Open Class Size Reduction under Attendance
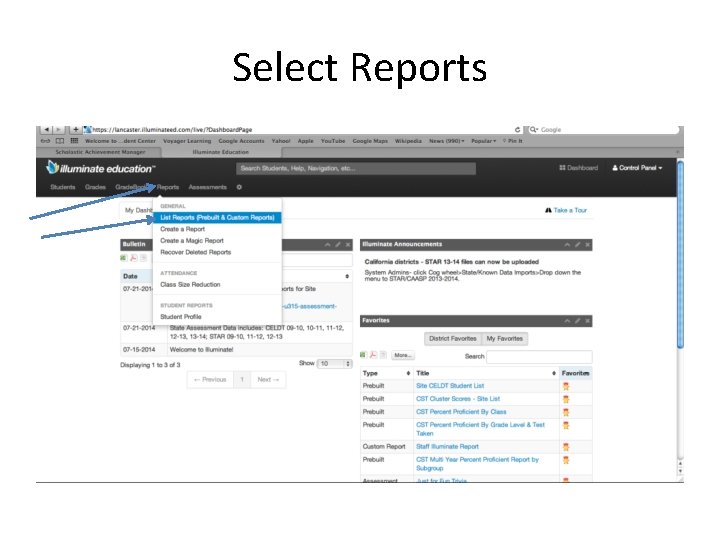720x540 pixels. click(190, 285)
